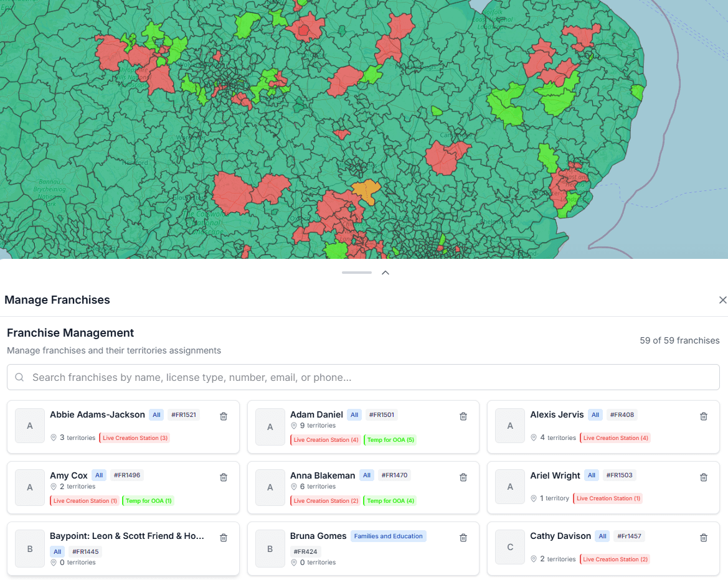
Task: Open the Live Creation Station (3) tag
Action: click(x=134, y=437)
